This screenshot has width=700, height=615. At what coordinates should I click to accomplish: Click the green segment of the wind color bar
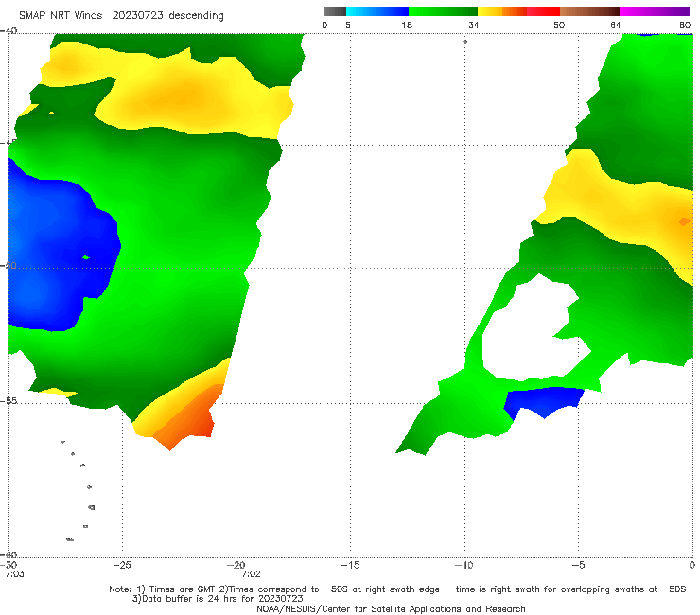click(x=443, y=11)
